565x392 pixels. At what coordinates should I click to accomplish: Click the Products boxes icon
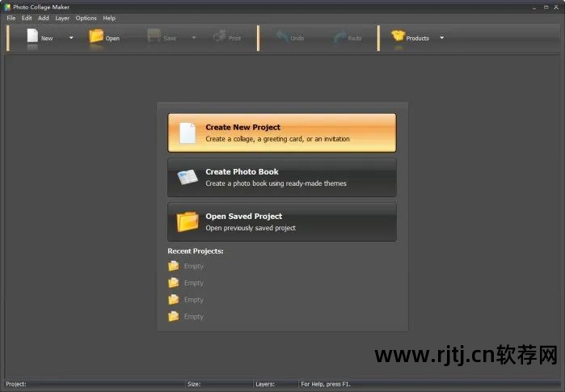398,36
